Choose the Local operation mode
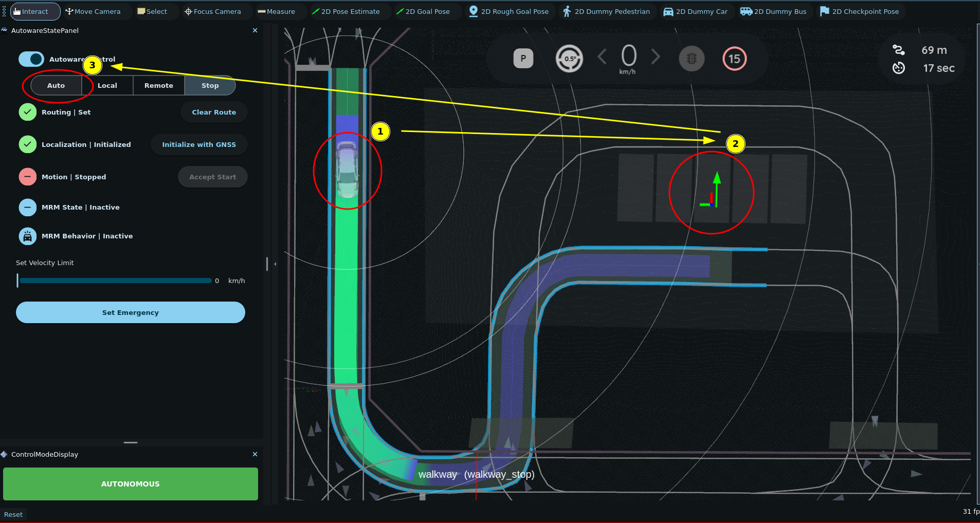 107,85
